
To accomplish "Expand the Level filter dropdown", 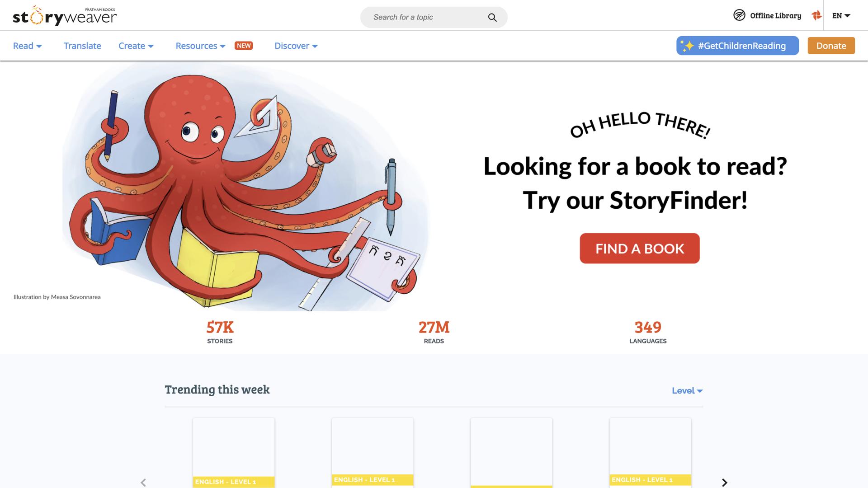I will pos(687,390).
